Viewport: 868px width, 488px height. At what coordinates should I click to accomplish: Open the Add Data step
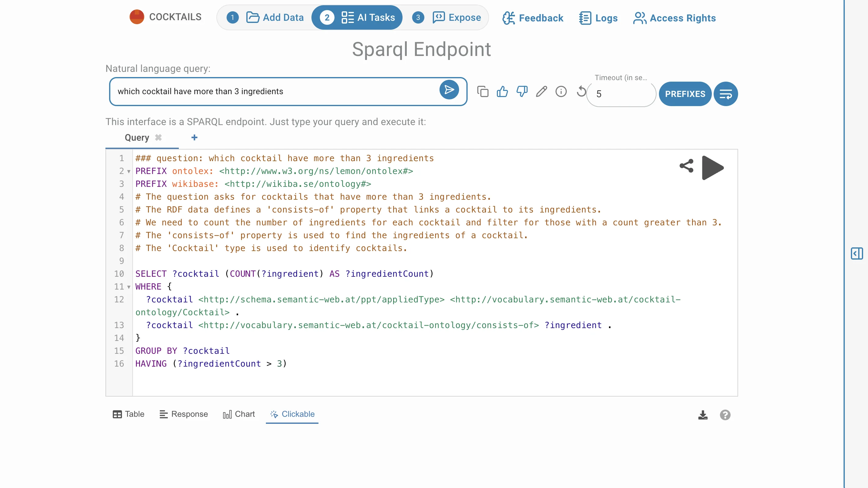point(275,17)
